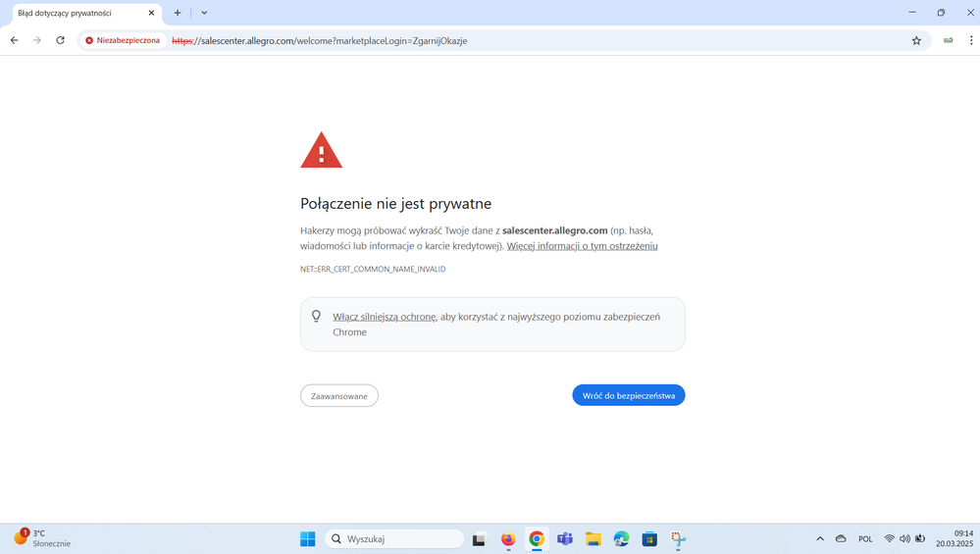Click the volume speaker tray icon
Screen dimensions: 980x554
(x=904, y=538)
